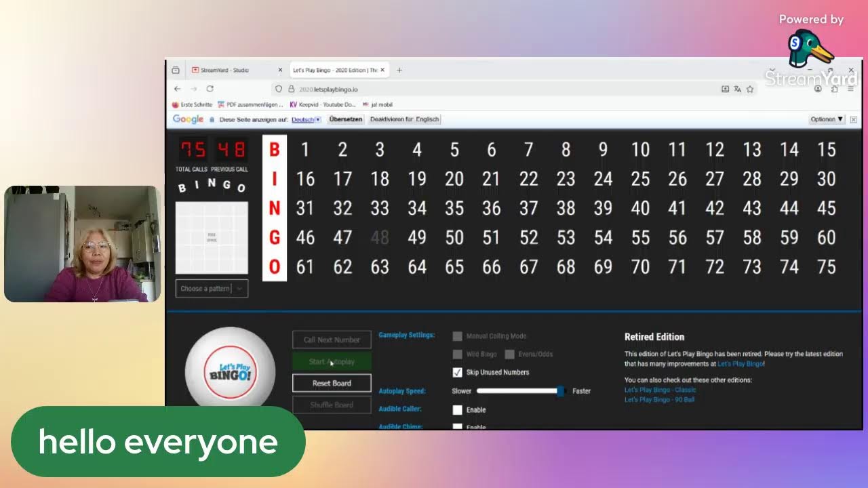The height and width of the screenshot is (488, 868).
Task: Click the total calls counter showing 75
Action: point(193,149)
